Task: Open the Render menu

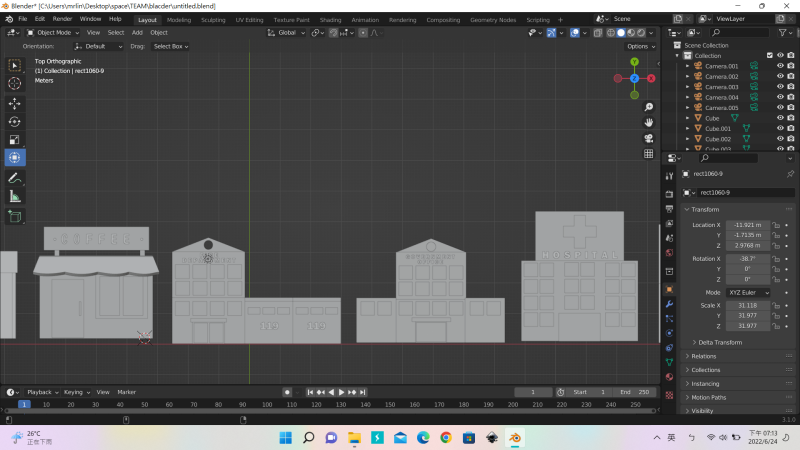Action: point(62,19)
